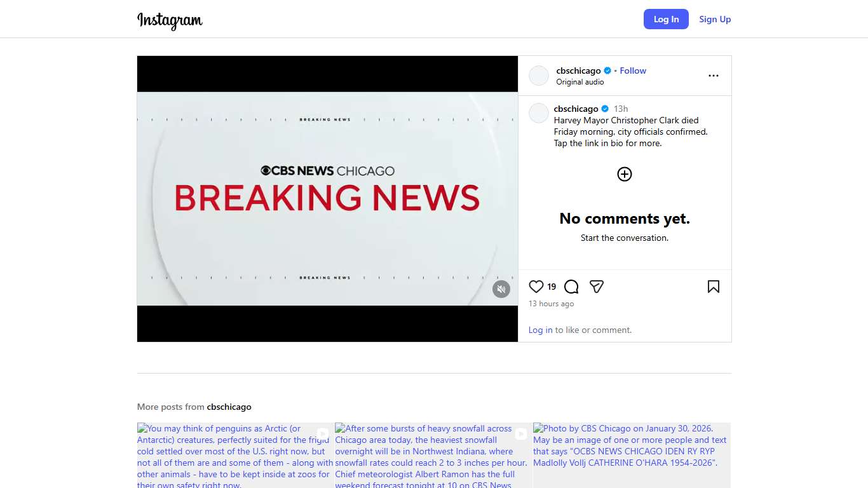Click the heart Like icon
The image size is (868, 488).
(x=536, y=287)
